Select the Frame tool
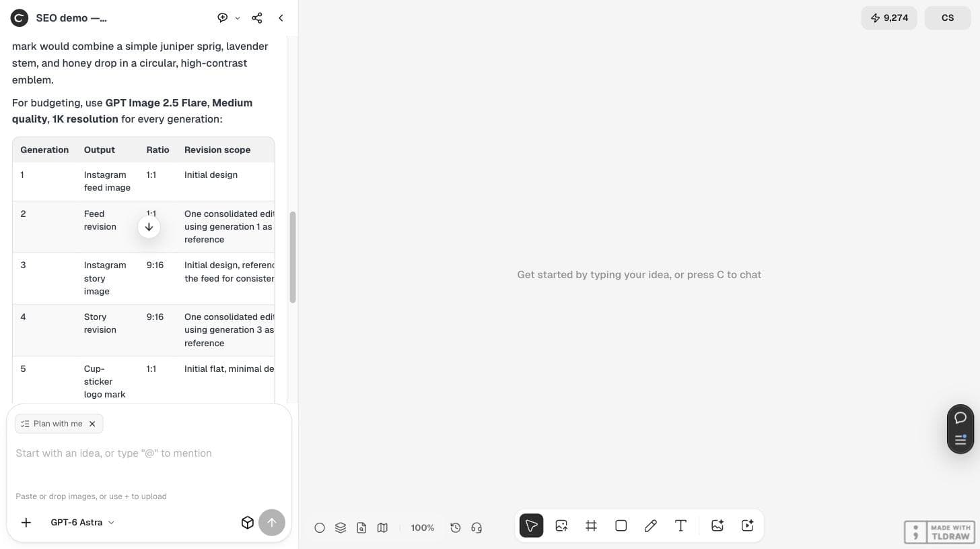This screenshot has width=980, height=549. [591, 525]
